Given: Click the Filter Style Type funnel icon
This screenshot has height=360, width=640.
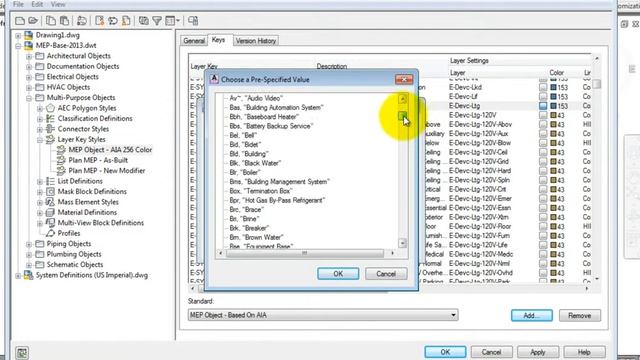Looking at the screenshot, I should pyautogui.click(x=157, y=20).
